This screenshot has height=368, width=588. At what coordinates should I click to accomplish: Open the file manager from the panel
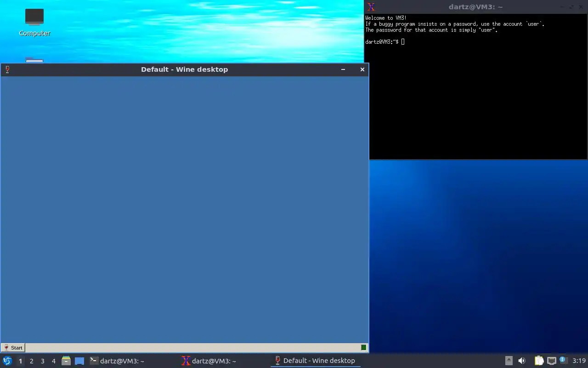pos(66,361)
